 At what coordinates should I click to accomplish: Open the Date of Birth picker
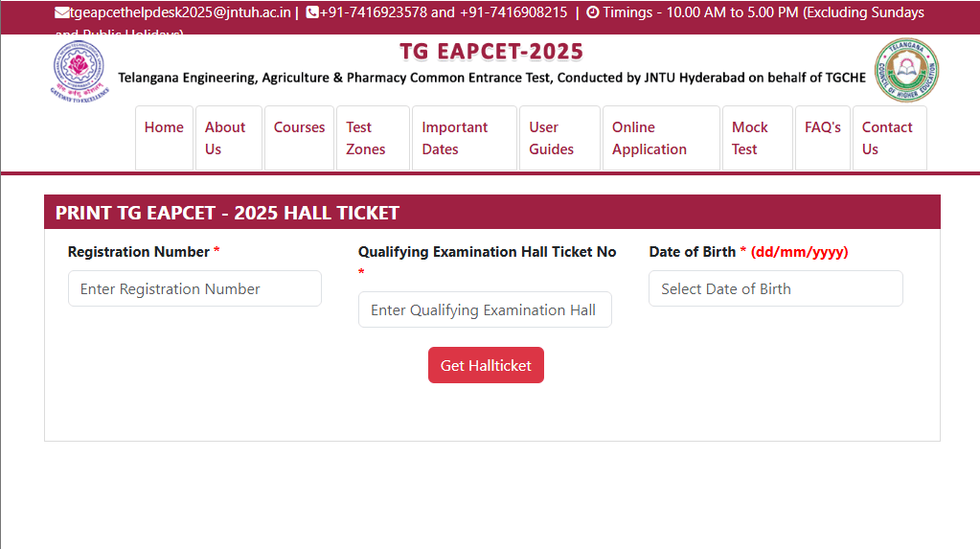(775, 288)
